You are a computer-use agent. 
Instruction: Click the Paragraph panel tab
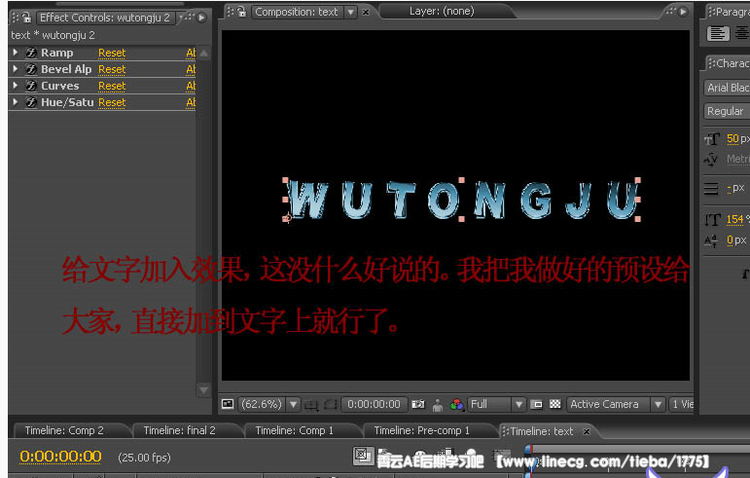[x=731, y=11]
